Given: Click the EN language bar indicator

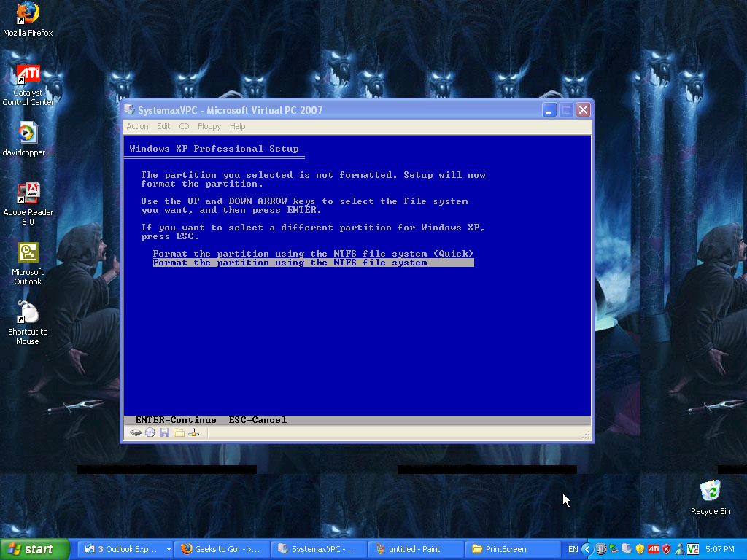Looking at the screenshot, I should coord(573,549).
